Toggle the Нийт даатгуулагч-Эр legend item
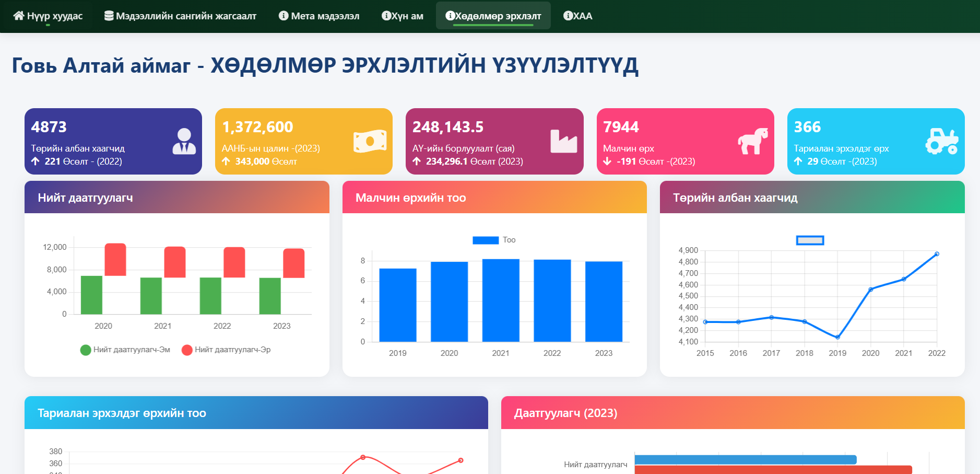 click(226, 350)
